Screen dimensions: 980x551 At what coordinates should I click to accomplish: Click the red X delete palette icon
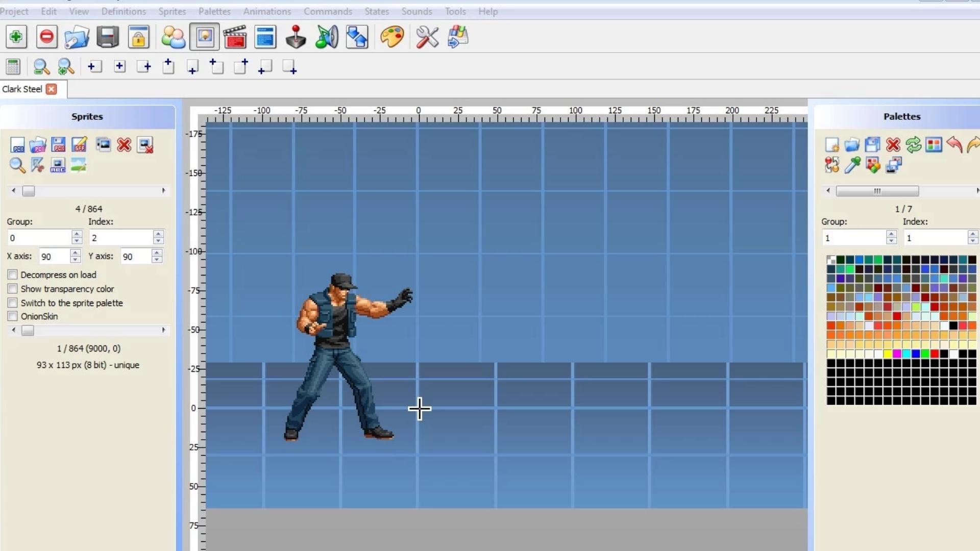893,145
